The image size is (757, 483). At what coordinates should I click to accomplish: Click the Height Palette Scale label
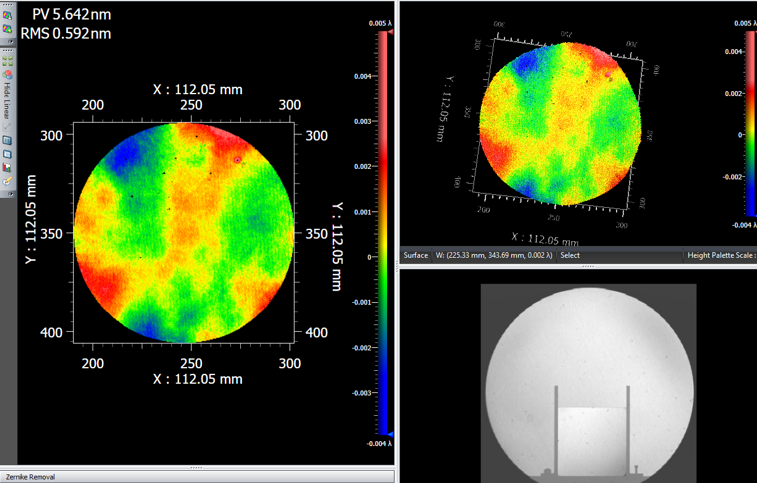pos(720,256)
